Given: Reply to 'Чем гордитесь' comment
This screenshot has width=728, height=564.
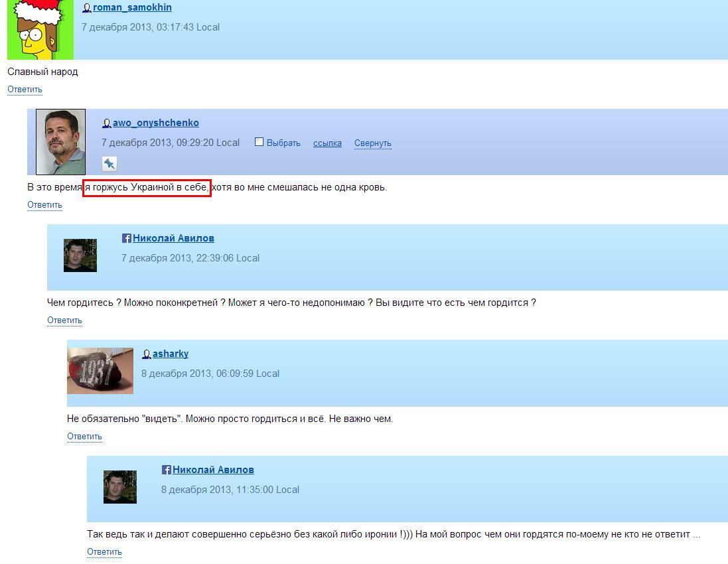Looking at the screenshot, I should click(64, 320).
